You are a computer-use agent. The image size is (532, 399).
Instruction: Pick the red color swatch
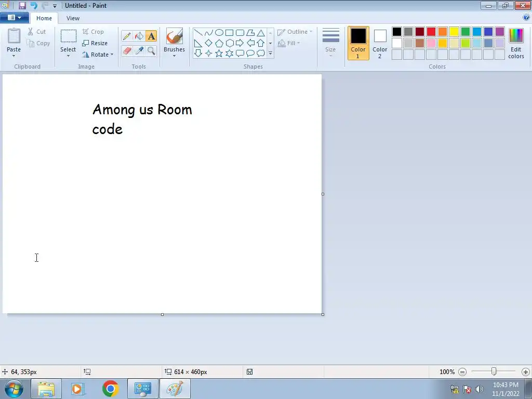pos(431,32)
